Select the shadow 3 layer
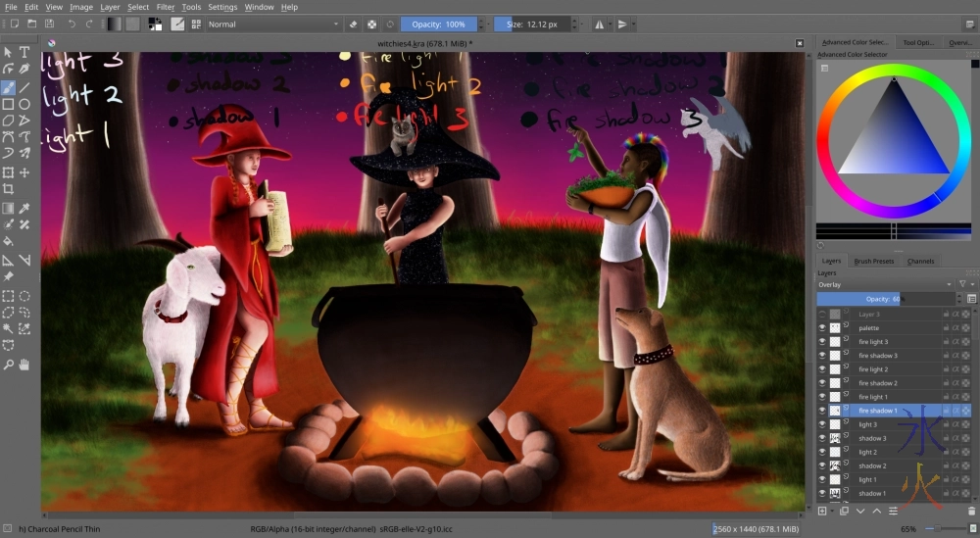This screenshot has height=538, width=980. [x=873, y=438]
